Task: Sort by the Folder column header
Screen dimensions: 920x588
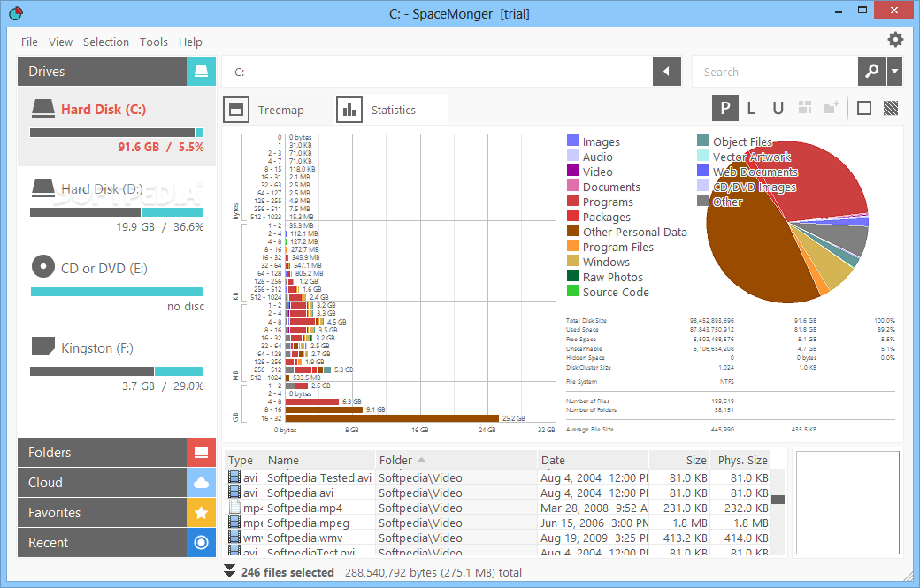Action: 456,460
